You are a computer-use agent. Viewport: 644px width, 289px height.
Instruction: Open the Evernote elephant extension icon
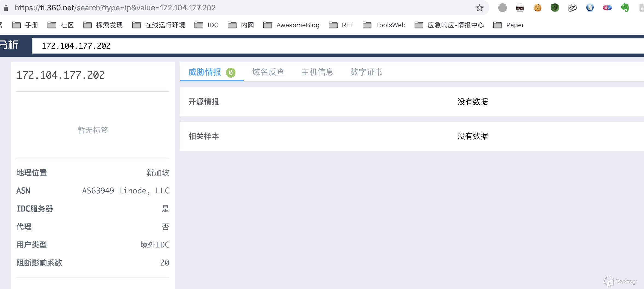point(625,8)
